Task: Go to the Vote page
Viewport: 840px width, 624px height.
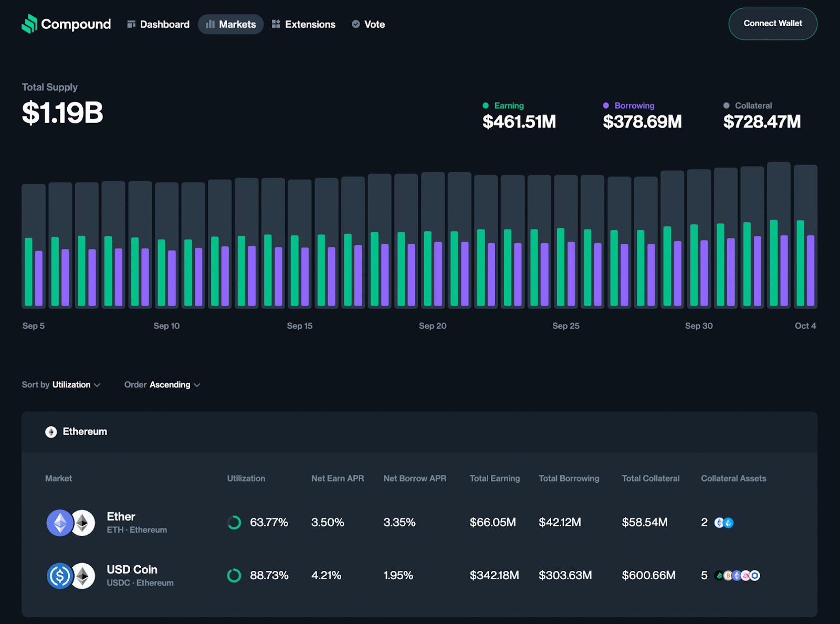Action: pyautogui.click(x=369, y=24)
